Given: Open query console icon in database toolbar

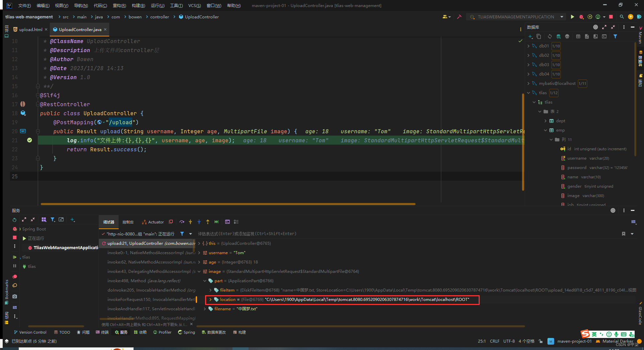Looking at the screenshot, I should pos(604,36).
